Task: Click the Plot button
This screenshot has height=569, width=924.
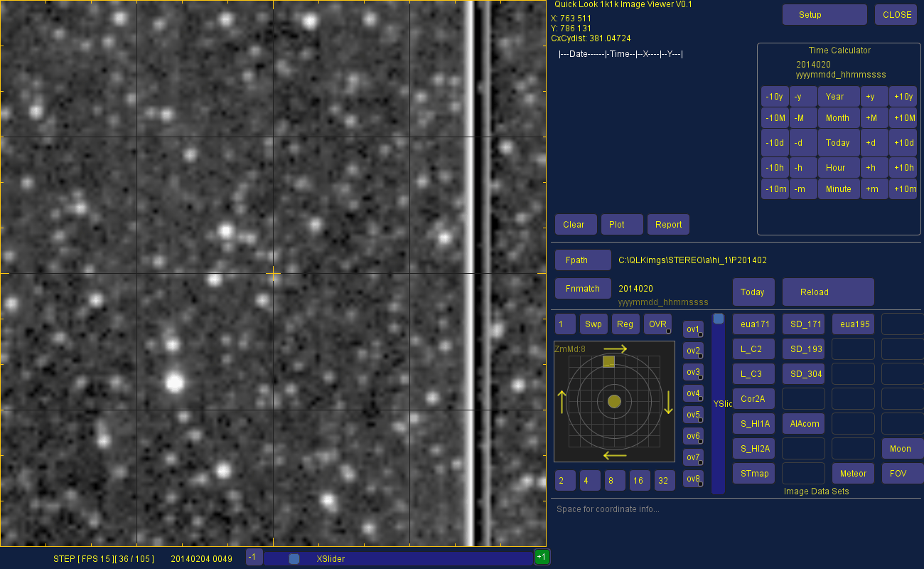Action: pyautogui.click(x=622, y=225)
